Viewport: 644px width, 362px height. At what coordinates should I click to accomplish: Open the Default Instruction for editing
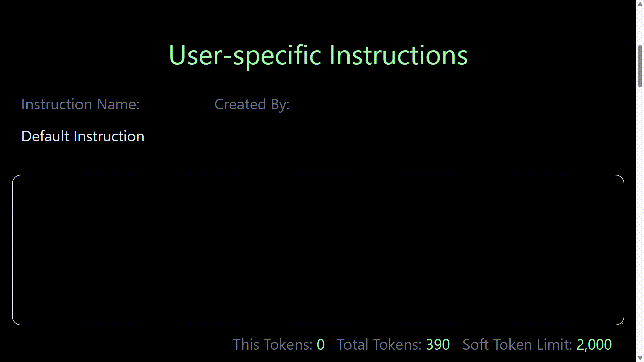click(83, 136)
